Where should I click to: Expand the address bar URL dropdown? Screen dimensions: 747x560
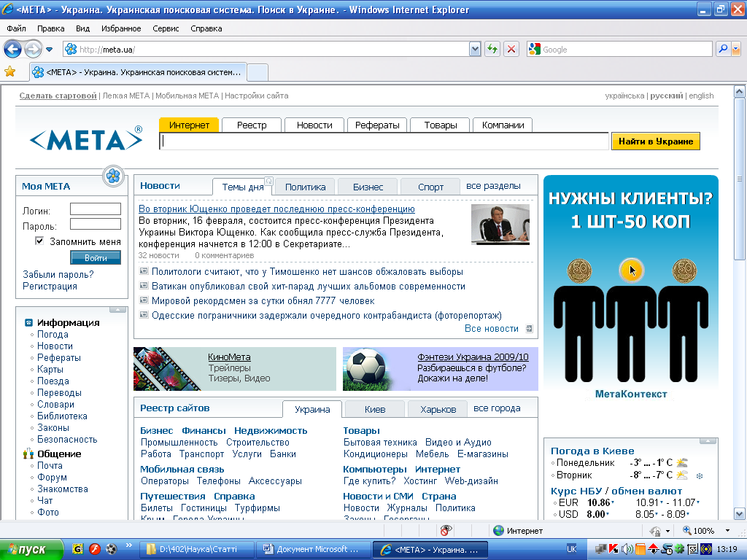tap(474, 50)
